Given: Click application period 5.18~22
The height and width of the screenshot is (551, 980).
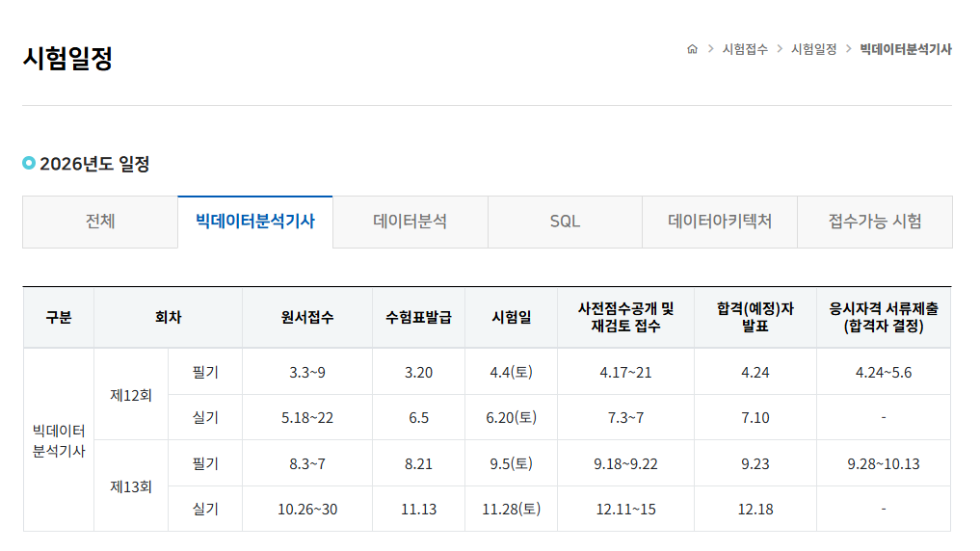Looking at the screenshot, I should pyautogui.click(x=307, y=417).
